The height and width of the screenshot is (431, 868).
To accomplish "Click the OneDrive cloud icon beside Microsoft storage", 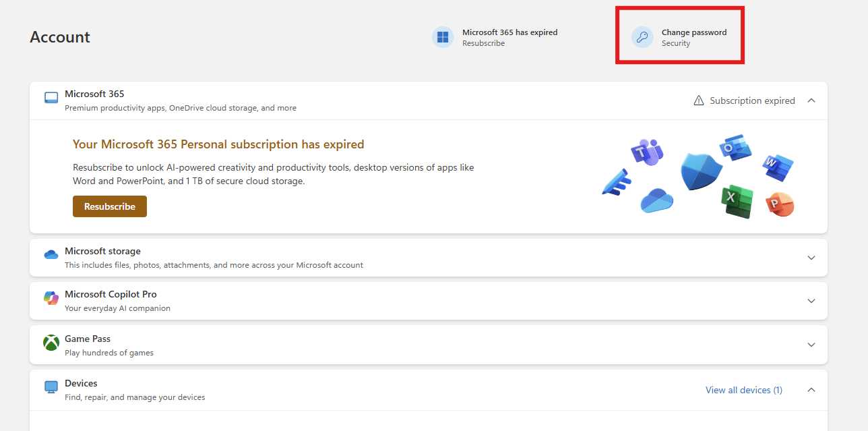I will coord(51,255).
